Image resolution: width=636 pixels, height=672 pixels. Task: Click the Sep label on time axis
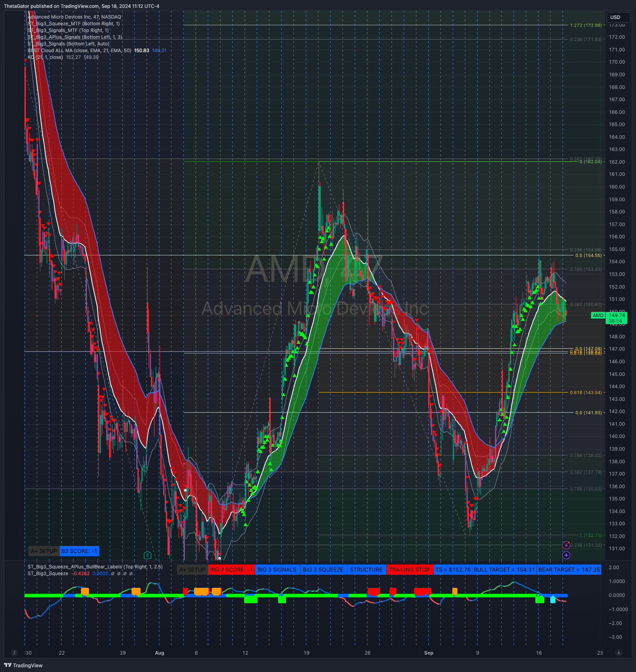(x=429, y=653)
